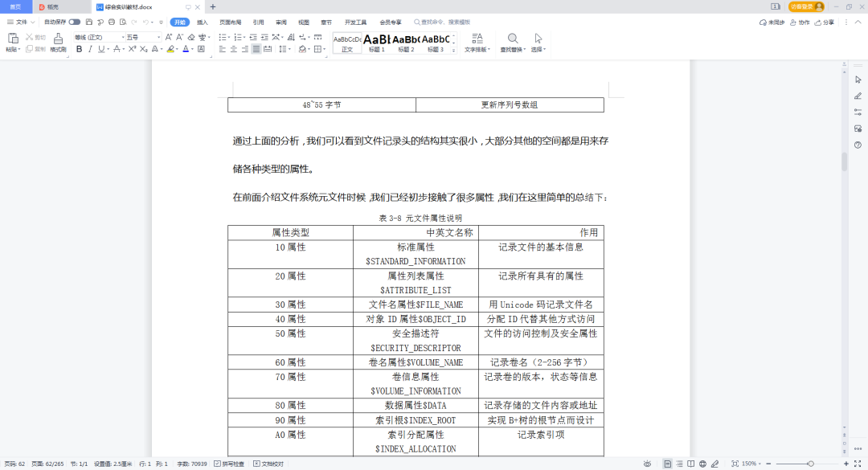The height and width of the screenshot is (470, 868).
Task: Switch to web layout view icon
Action: [702, 464]
